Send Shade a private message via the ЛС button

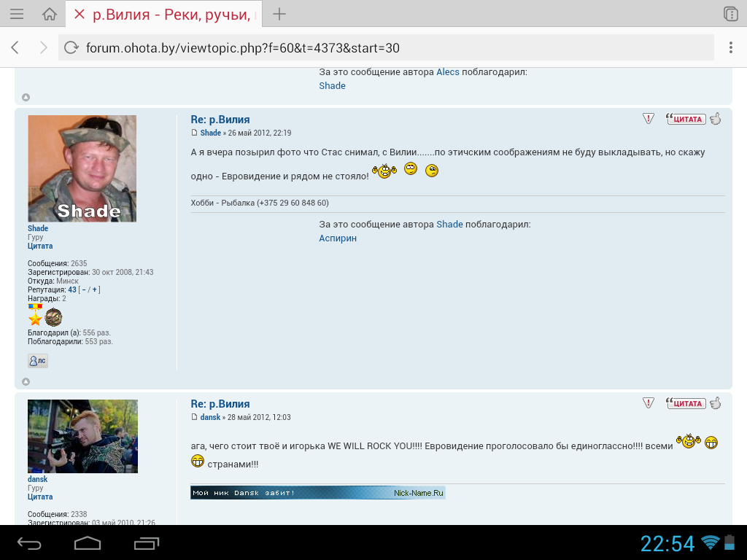[x=37, y=361]
